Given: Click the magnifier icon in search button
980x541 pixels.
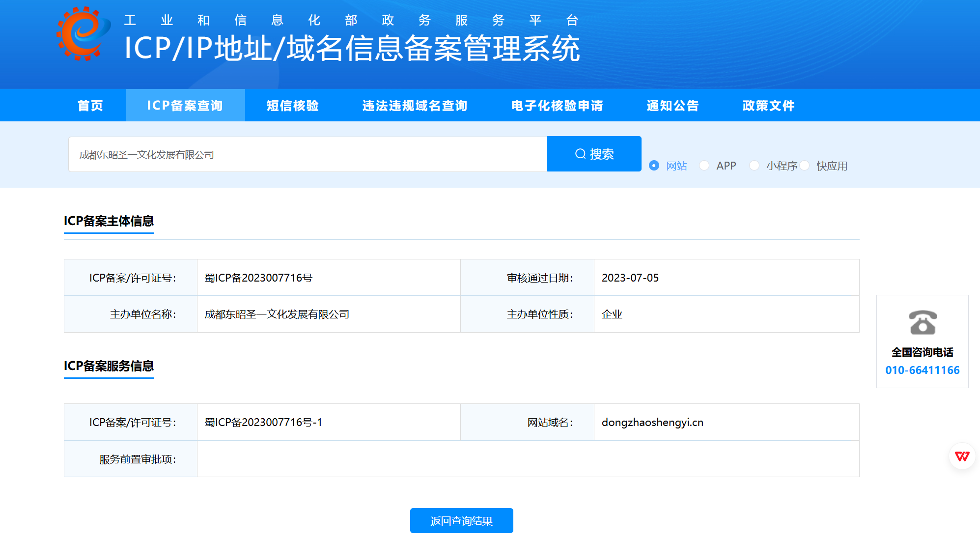Looking at the screenshot, I should pos(580,154).
